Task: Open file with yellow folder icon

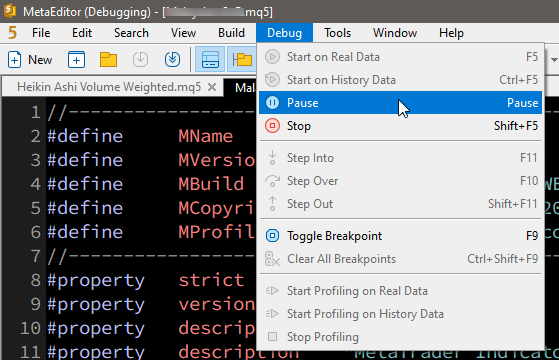Action: (108, 60)
